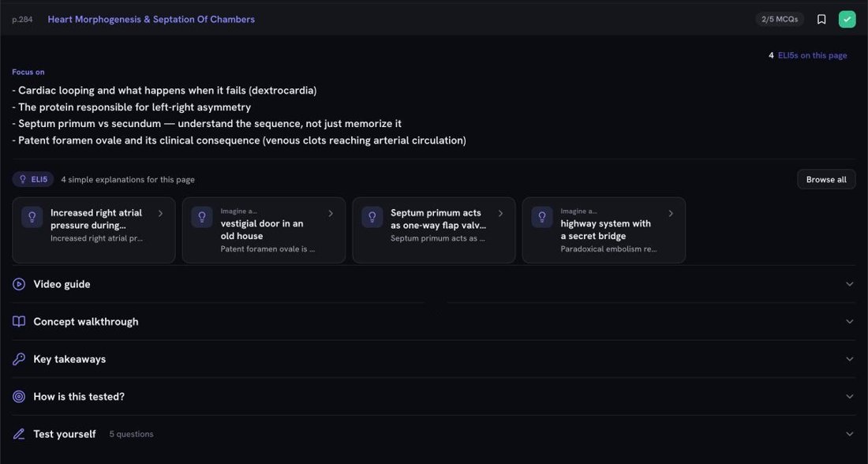Open the Increased right atrial pressure card

(x=94, y=230)
